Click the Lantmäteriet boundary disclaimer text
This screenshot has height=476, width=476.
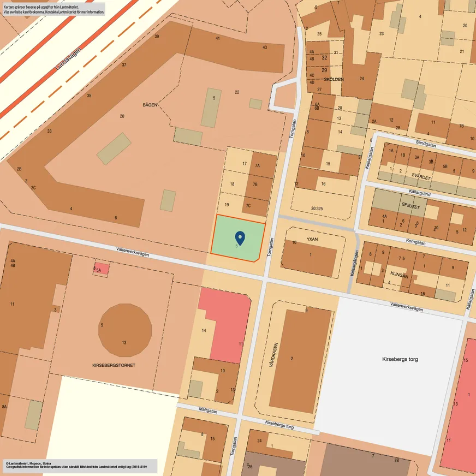pos(54,9)
